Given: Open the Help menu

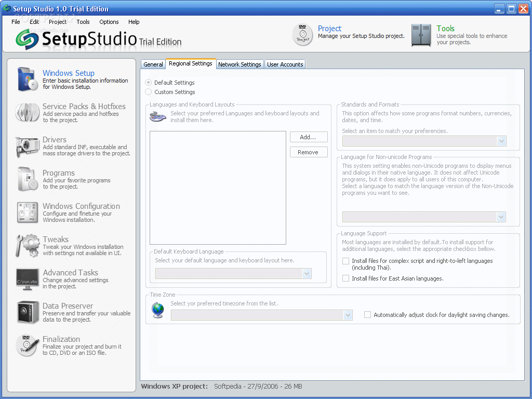Looking at the screenshot, I should (x=134, y=22).
